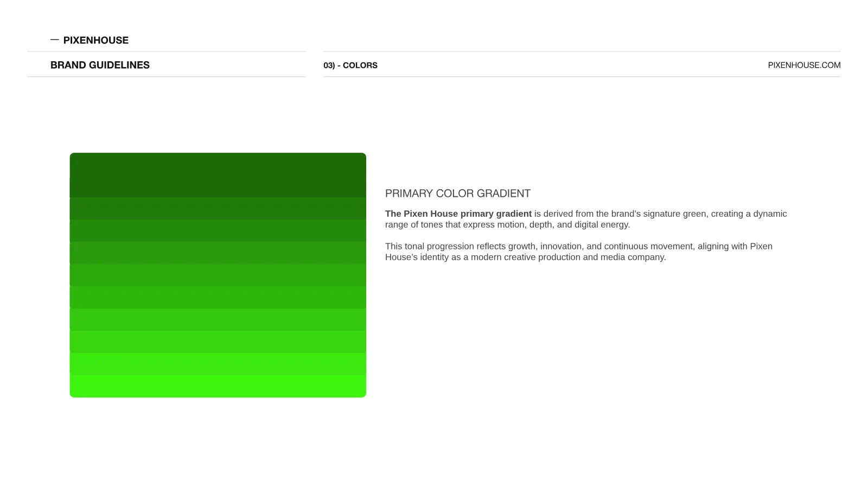Click the 03) - COLORS section label

click(x=350, y=65)
